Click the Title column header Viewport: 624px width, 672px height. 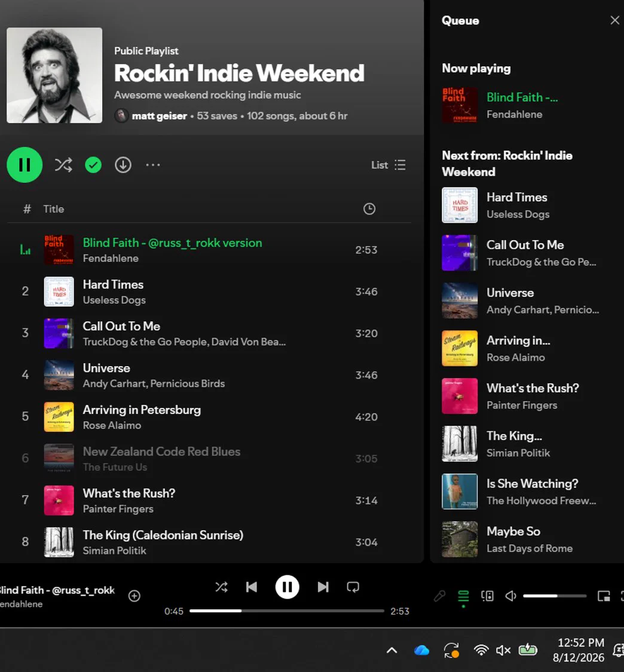[54, 208]
